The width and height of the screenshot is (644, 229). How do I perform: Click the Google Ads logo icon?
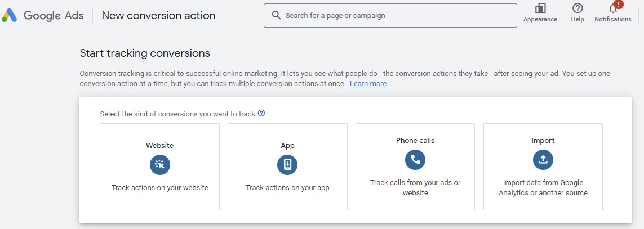point(10,16)
